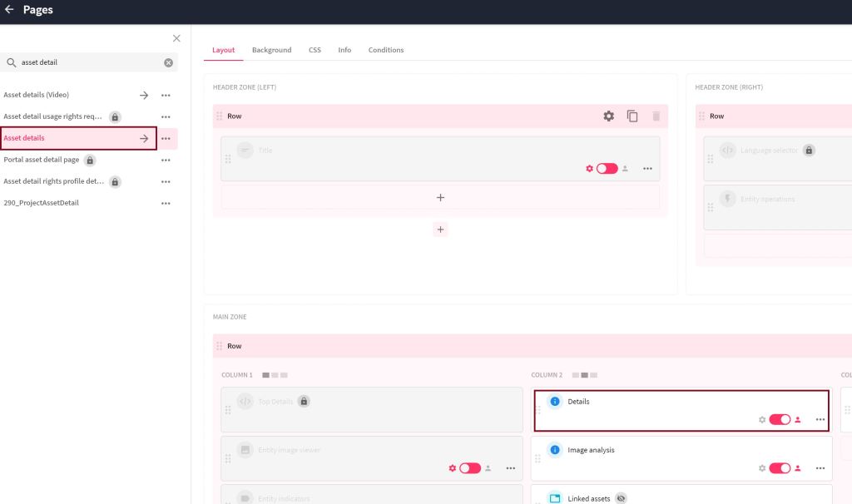The width and height of the screenshot is (852, 504).
Task: Toggle the Title component switch
Action: pyautogui.click(x=607, y=169)
